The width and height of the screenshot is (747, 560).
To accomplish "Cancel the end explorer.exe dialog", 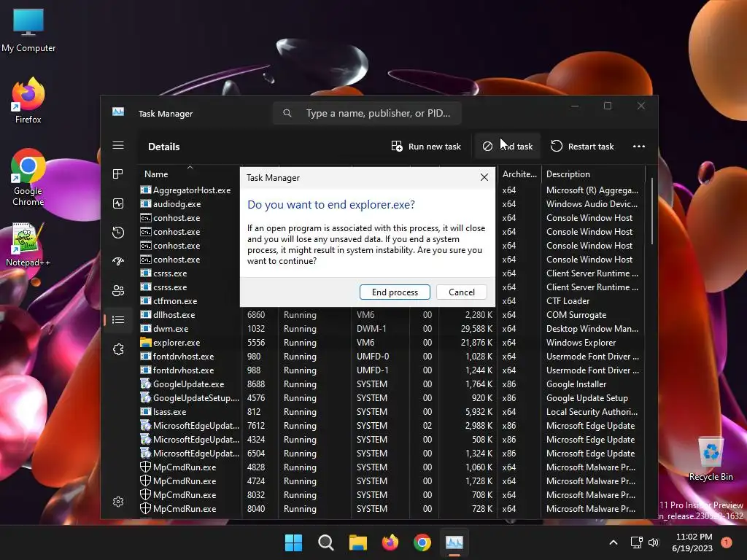I will [x=461, y=292].
